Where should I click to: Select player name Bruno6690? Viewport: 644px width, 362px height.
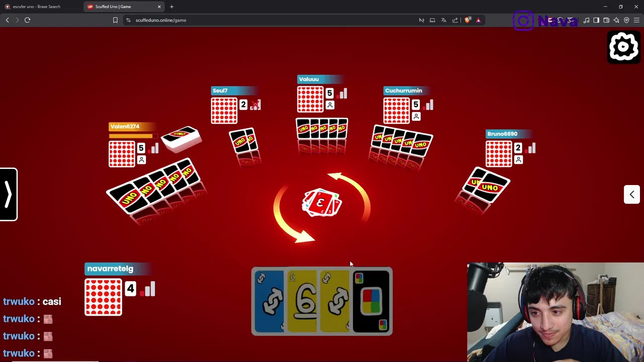point(502,134)
